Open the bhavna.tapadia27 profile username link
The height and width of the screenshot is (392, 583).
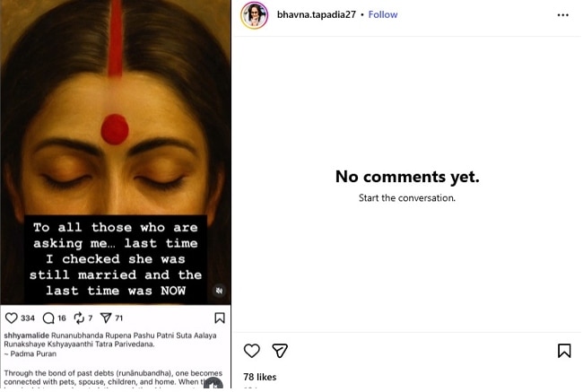316,15
